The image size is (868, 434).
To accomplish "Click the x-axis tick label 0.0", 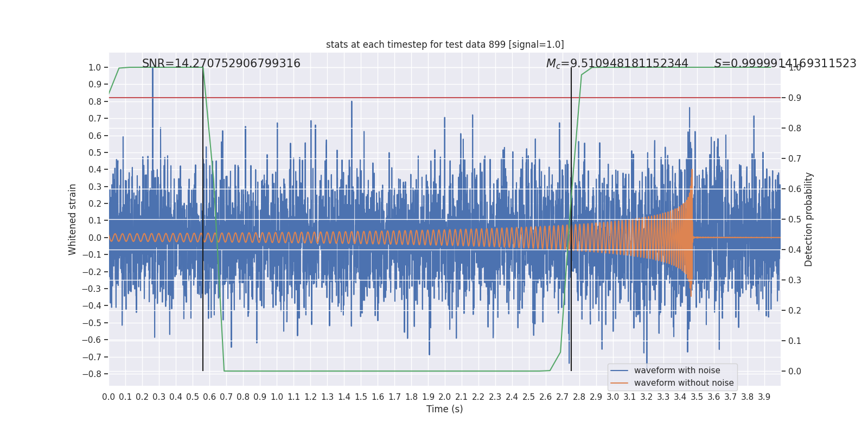I will [x=108, y=397].
